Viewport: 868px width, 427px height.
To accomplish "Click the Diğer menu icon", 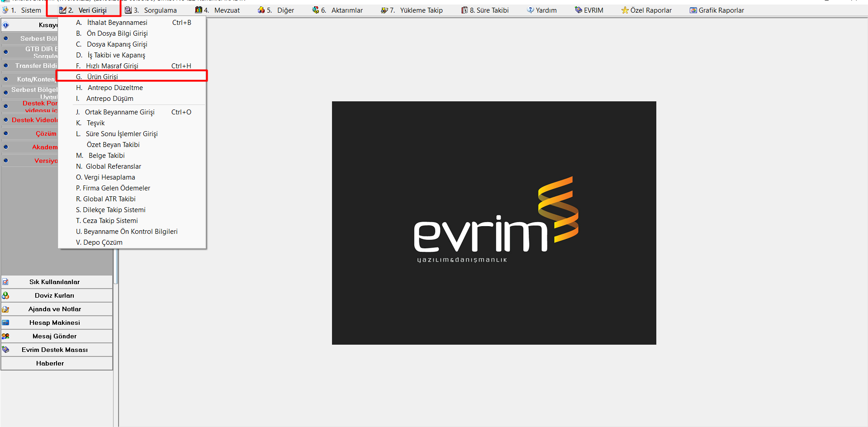I will (x=261, y=10).
